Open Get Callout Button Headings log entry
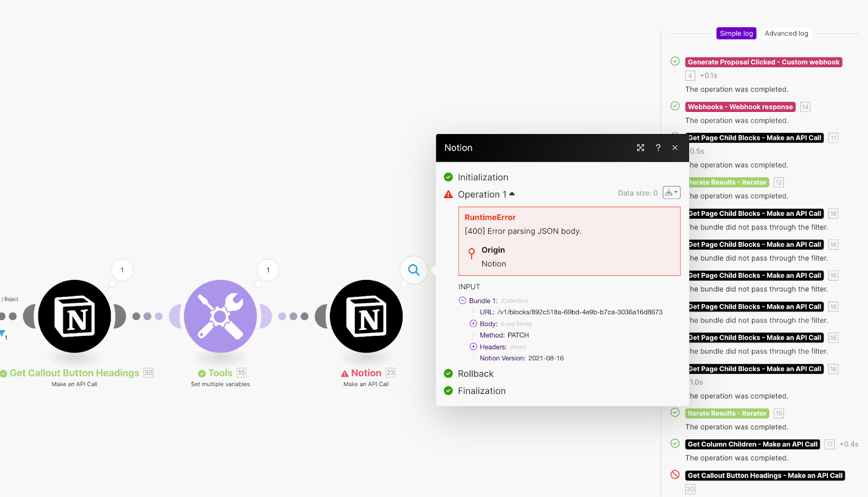This screenshot has height=497, width=868. pyautogui.click(x=765, y=476)
